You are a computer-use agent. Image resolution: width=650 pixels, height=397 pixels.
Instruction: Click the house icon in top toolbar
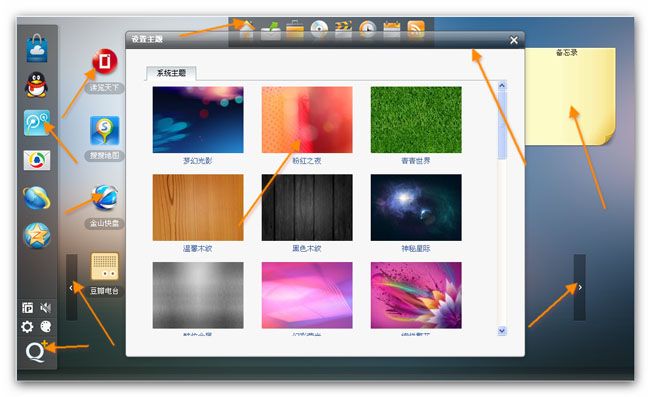[246, 30]
